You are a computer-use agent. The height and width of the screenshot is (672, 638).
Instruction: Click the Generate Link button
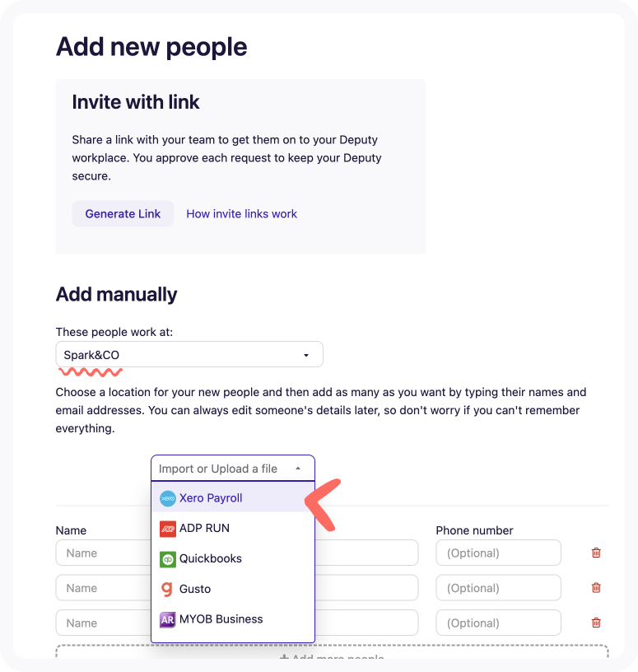coord(123,214)
